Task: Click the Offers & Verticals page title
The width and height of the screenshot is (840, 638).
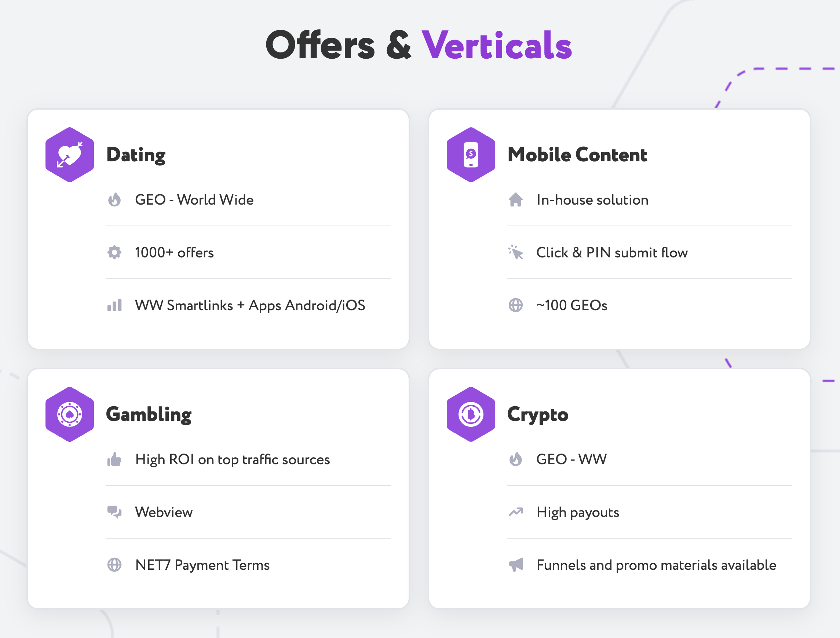Action: [419, 45]
